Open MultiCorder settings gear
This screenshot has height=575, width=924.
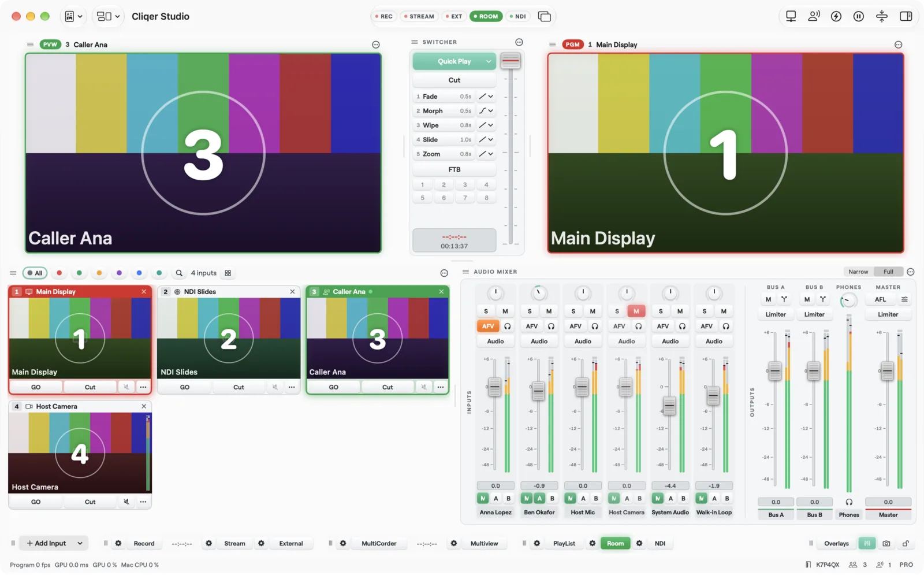point(343,543)
